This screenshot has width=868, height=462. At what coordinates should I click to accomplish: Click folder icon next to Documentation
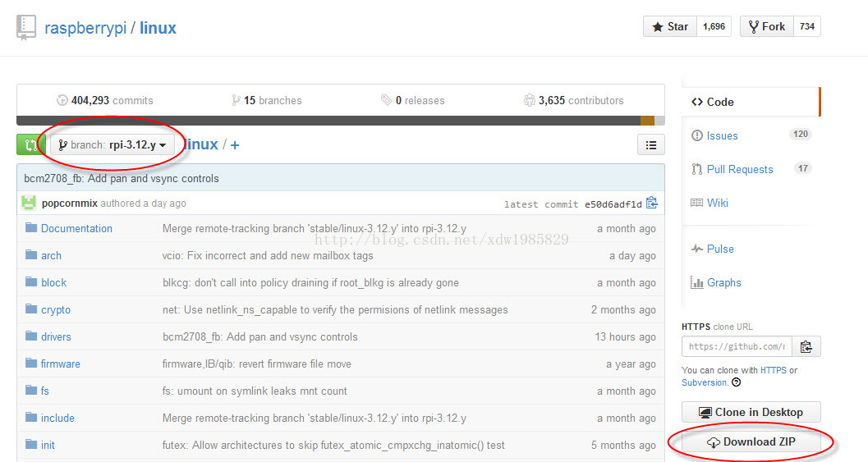click(x=31, y=227)
